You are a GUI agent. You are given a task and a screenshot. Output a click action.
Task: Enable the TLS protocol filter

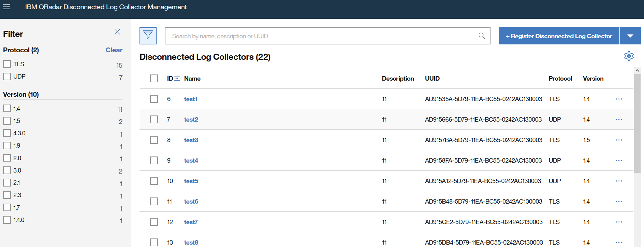pos(7,64)
